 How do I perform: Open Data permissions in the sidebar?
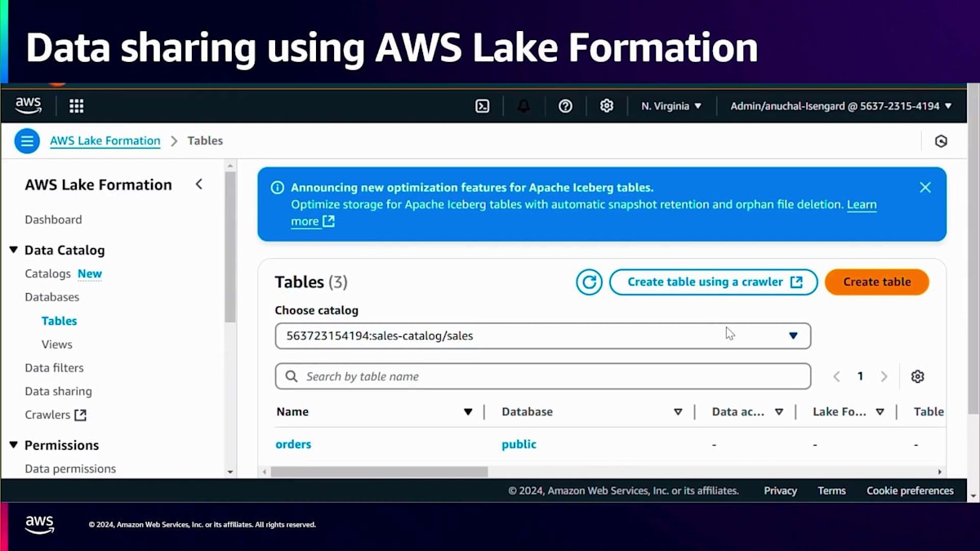tap(70, 469)
